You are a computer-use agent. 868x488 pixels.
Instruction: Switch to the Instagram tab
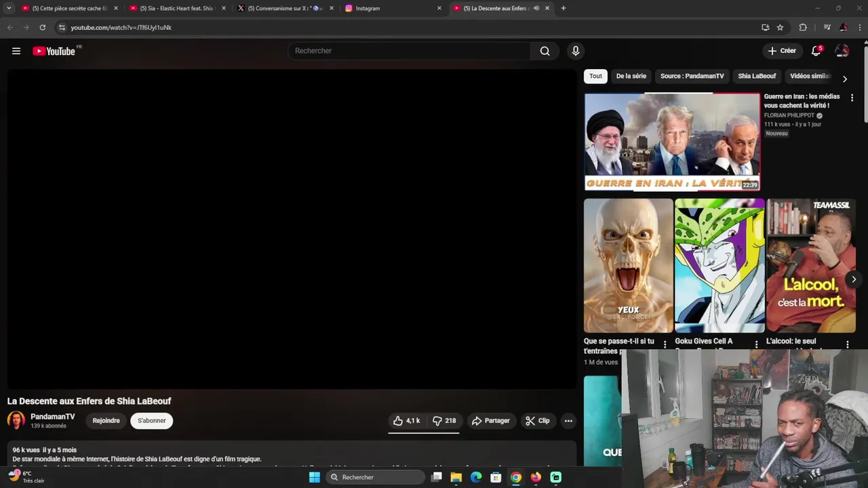[x=393, y=8]
